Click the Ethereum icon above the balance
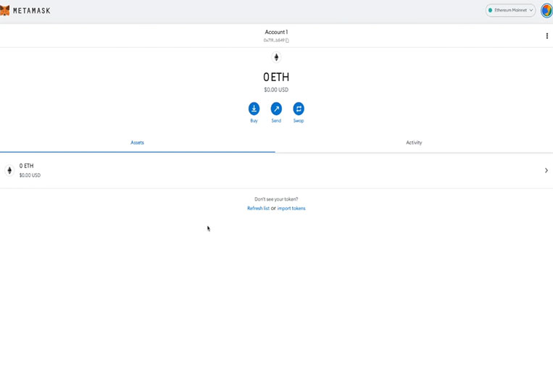 (276, 57)
